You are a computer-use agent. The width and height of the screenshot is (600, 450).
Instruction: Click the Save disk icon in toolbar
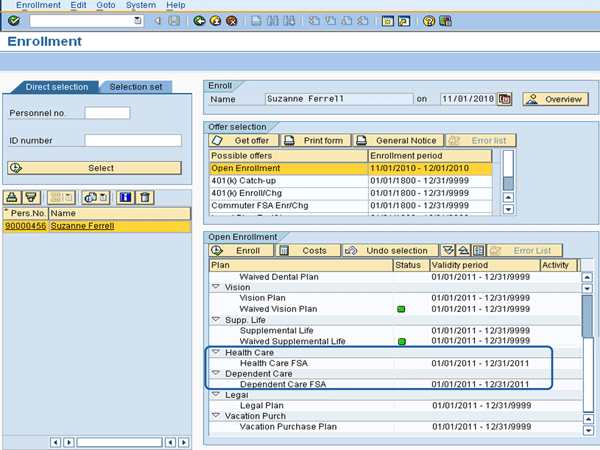176,20
